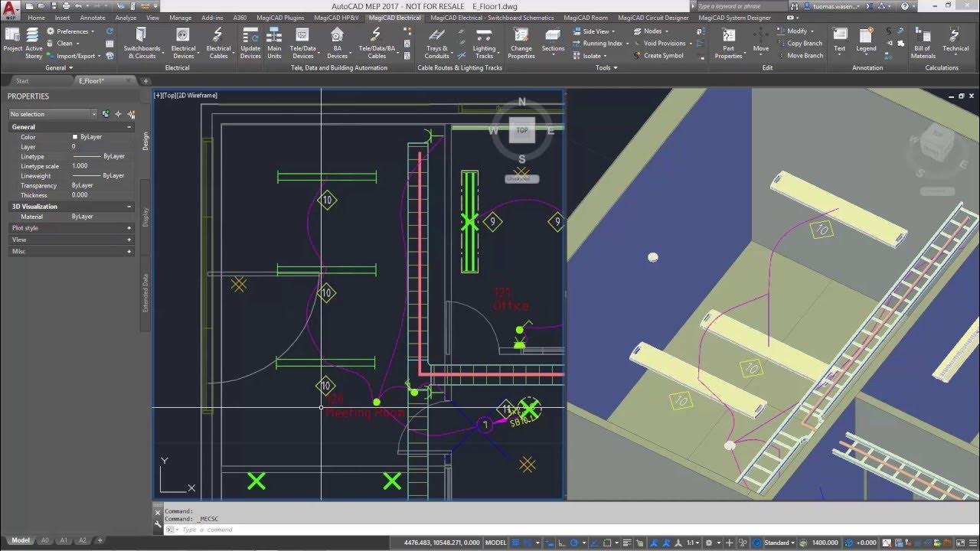Viewport: 980px width, 551px height.
Task: Click the TOP face of the 2D ViewCube
Action: tap(522, 131)
